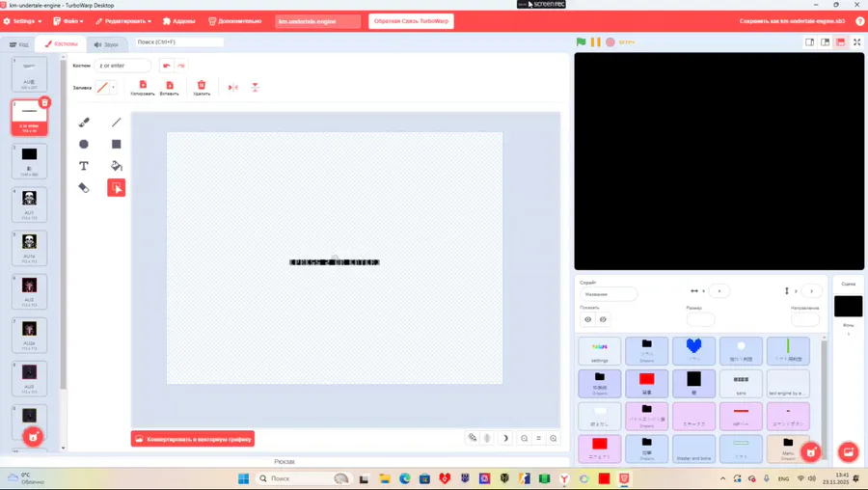Delete the selected 'z or enter' costume

tap(44, 102)
